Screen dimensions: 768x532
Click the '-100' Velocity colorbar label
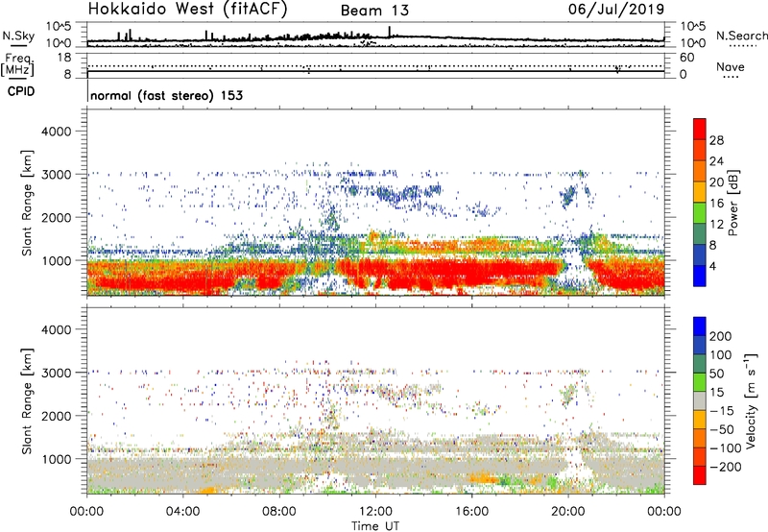coord(726,448)
